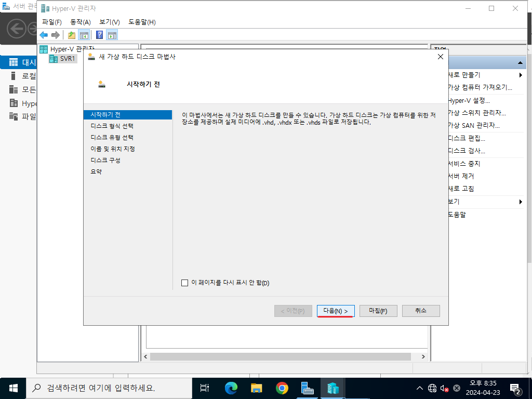Click the taskbar search box
The image size is (532, 399).
point(109,388)
